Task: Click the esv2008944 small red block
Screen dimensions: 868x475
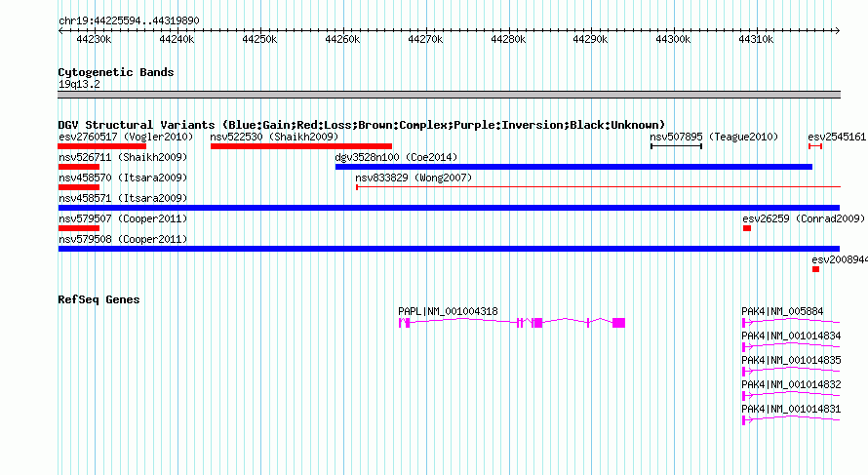Action: pyautogui.click(x=815, y=269)
